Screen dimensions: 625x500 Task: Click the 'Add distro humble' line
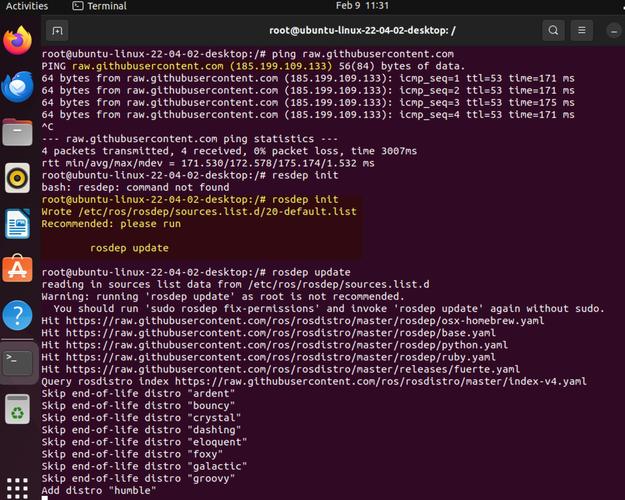click(x=99, y=491)
